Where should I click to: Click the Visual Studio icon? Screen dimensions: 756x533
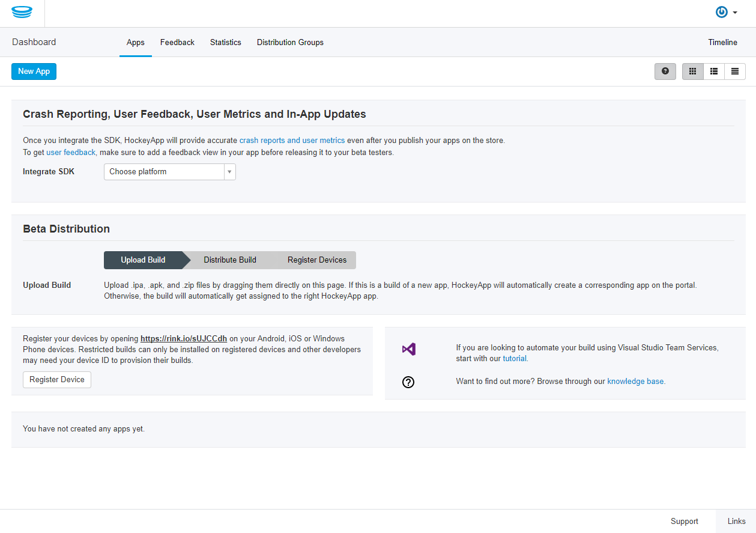(409, 349)
